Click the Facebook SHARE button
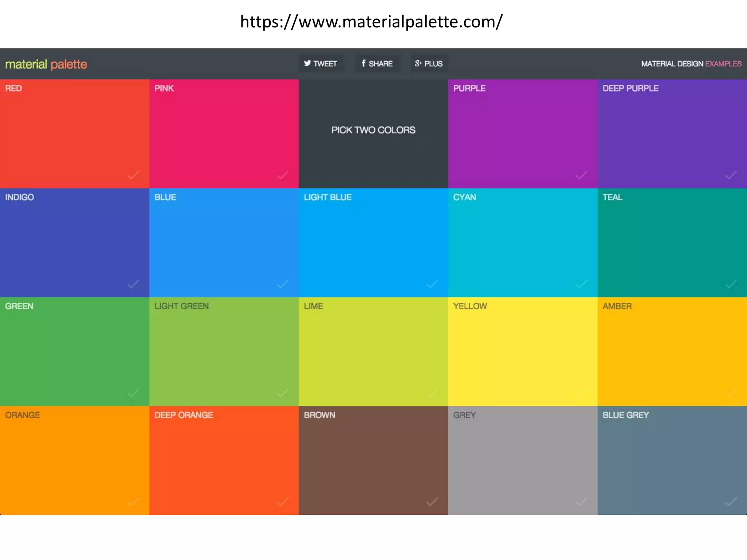Screen dimensions: 747x560 377,64
